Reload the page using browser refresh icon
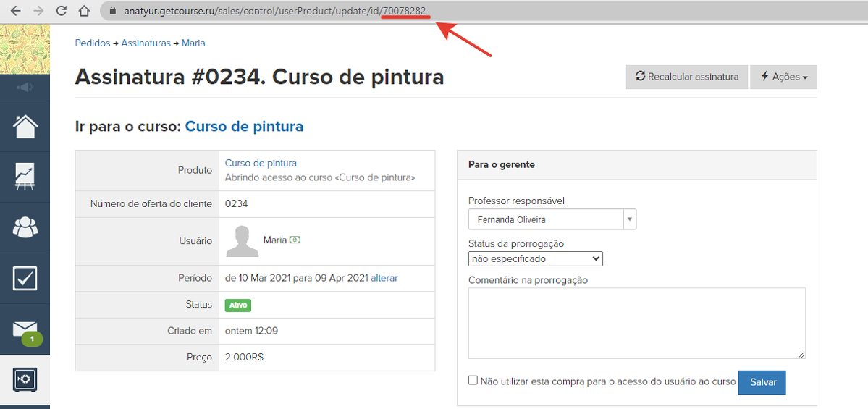 [62, 11]
